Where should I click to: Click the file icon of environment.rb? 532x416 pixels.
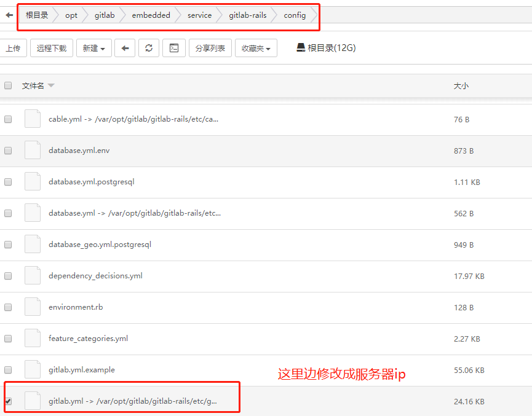[33, 307]
